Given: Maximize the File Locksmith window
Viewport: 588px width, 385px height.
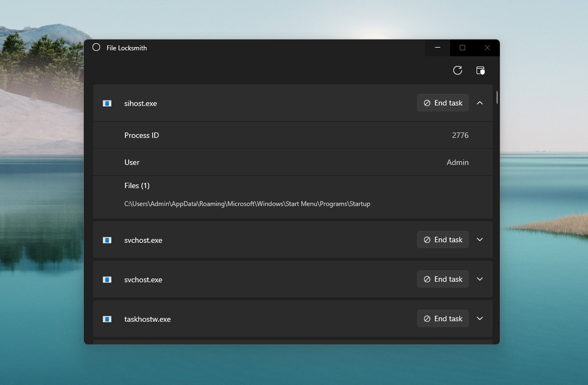Looking at the screenshot, I should tap(463, 48).
